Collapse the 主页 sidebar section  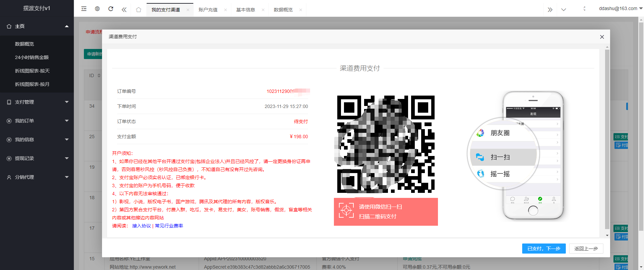point(37,26)
